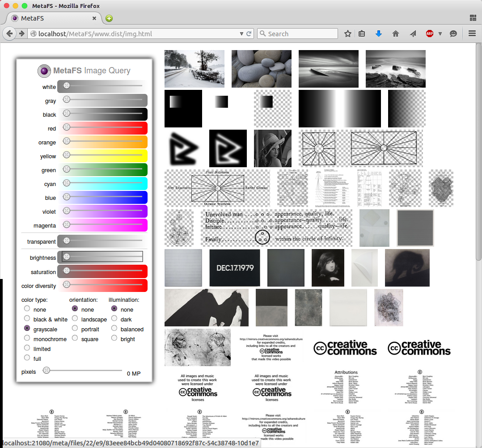The height and width of the screenshot is (448, 482).
Task: Select monochrome color type
Action: point(27,338)
